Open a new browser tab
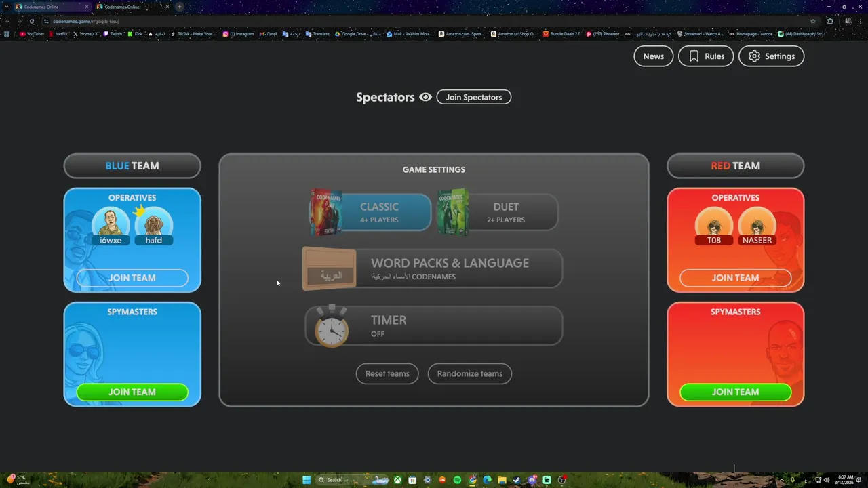The width and height of the screenshot is (868, 488). click(x=179, y=7)
